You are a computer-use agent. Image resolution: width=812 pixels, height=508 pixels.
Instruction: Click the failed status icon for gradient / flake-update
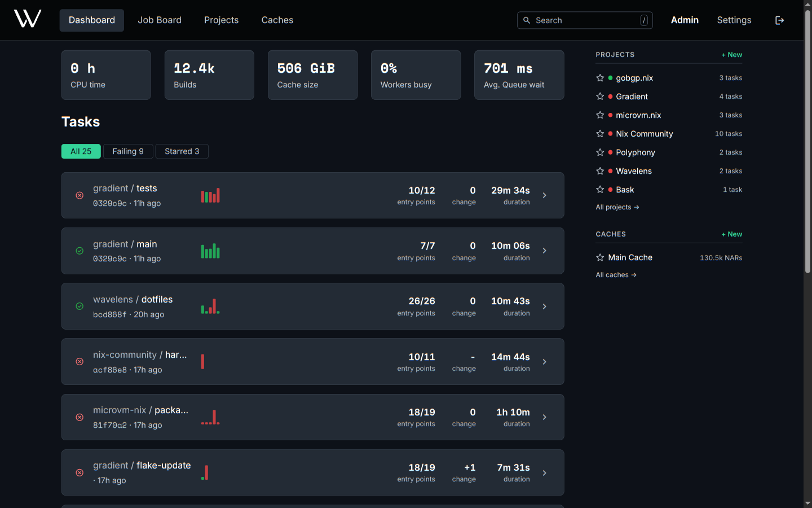(80, 472)
